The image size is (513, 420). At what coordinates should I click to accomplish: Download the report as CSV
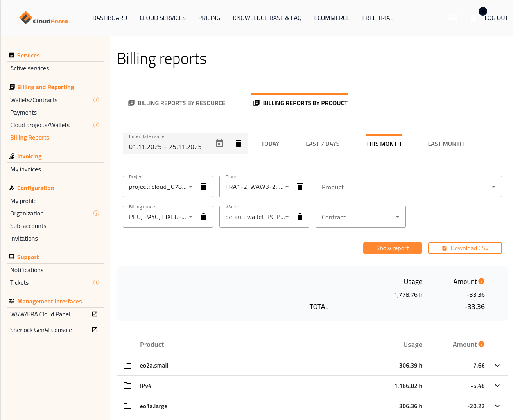pyautogui.click(x=465, y=248)
